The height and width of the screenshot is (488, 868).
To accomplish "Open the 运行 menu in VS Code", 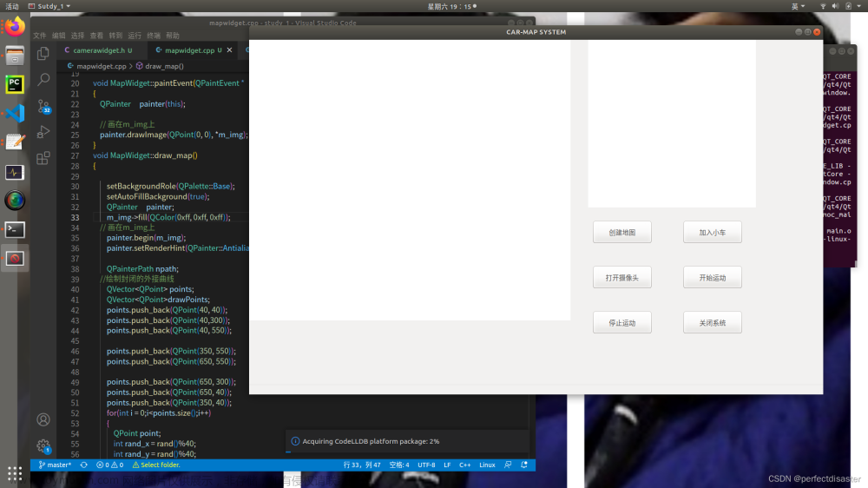I will click(x=135, y=36).
